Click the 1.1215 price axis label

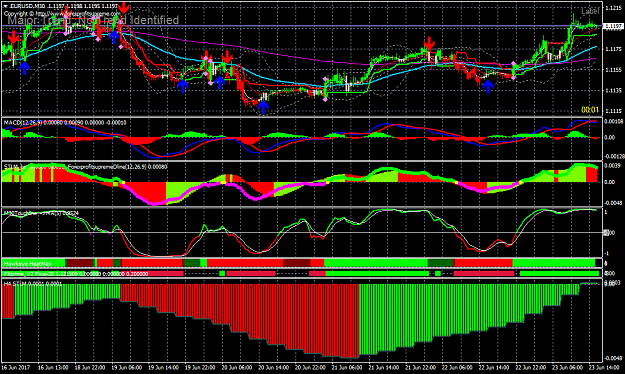[x=612, y=8]
